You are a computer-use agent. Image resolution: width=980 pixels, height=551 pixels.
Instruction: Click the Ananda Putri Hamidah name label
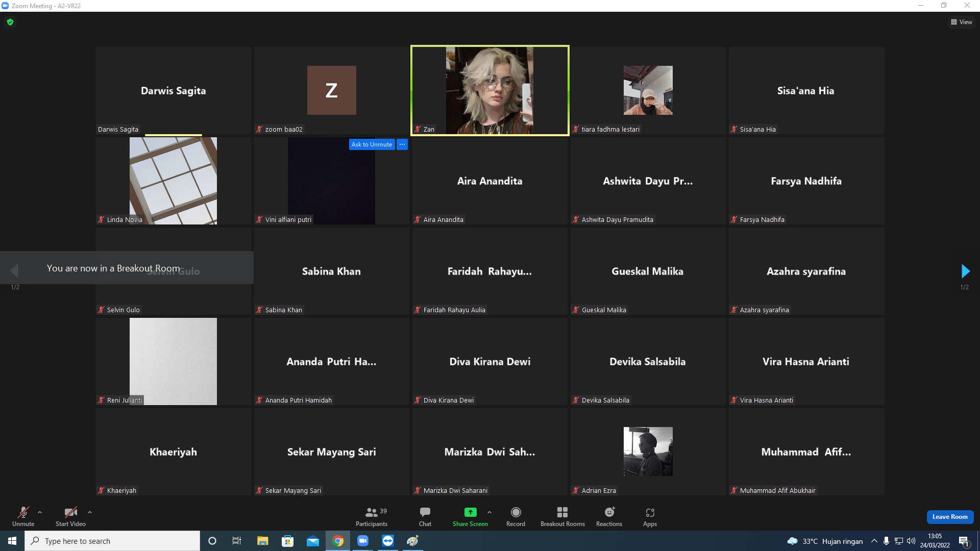pos(298,400)
